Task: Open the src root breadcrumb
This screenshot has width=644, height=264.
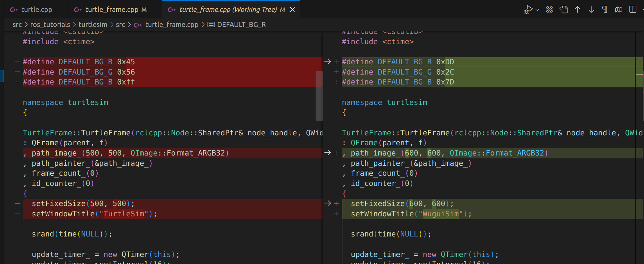Action: coord(17,25)
